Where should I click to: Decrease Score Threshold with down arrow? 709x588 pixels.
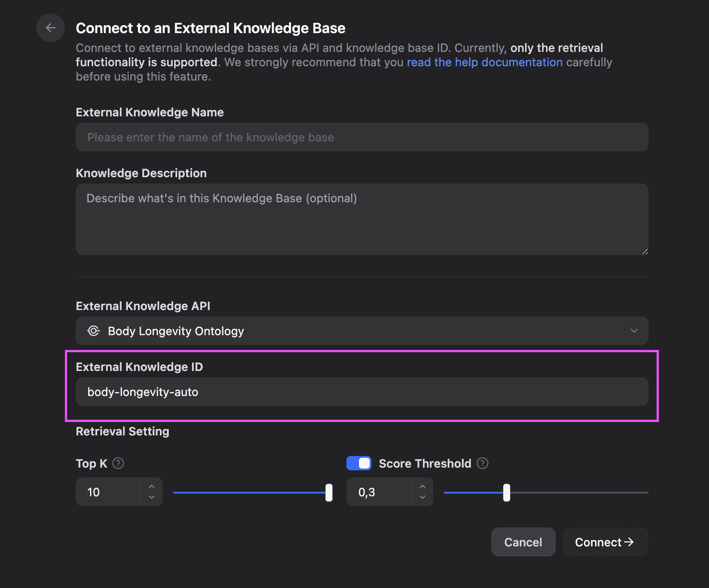point(423,497)
